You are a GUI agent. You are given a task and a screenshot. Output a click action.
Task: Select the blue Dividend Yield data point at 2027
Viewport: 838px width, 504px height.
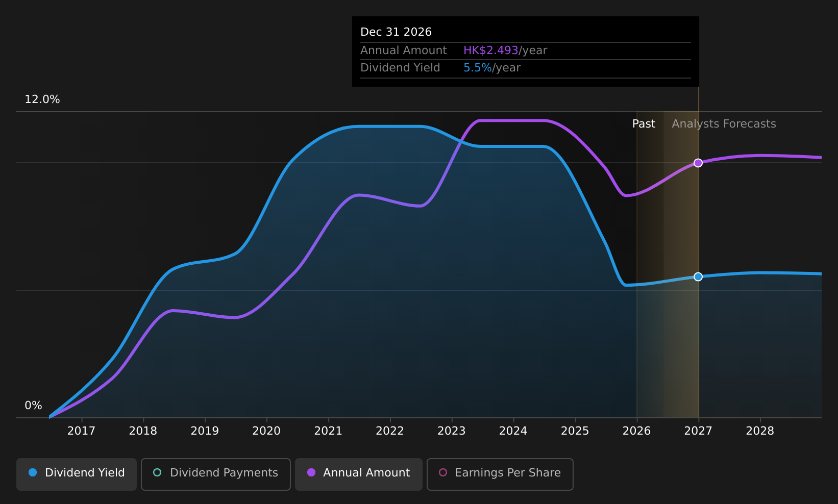tap(698, 276)
